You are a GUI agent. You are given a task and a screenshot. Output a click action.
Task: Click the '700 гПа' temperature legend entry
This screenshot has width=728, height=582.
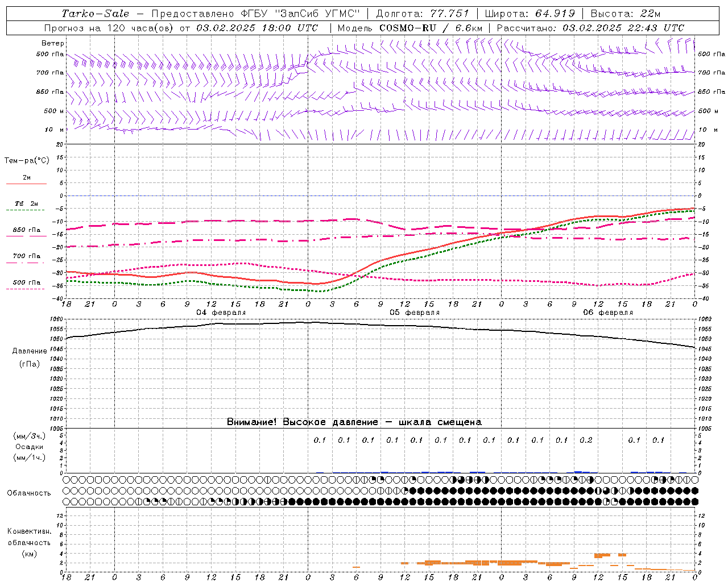coord(27,256)
